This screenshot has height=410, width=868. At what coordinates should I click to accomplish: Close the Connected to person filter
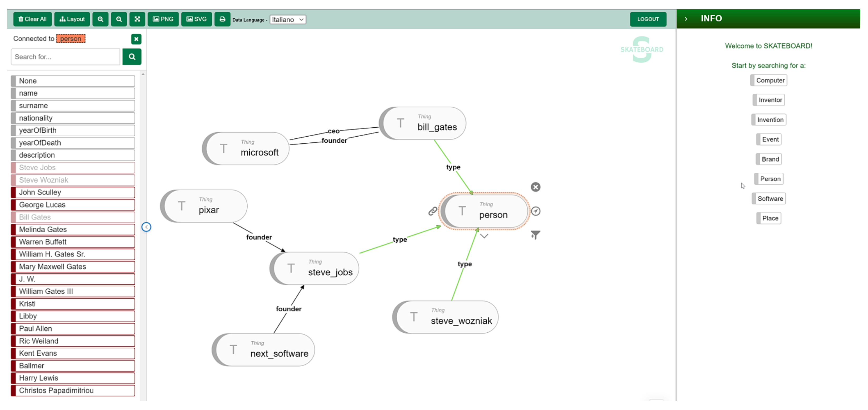point(136,39)
